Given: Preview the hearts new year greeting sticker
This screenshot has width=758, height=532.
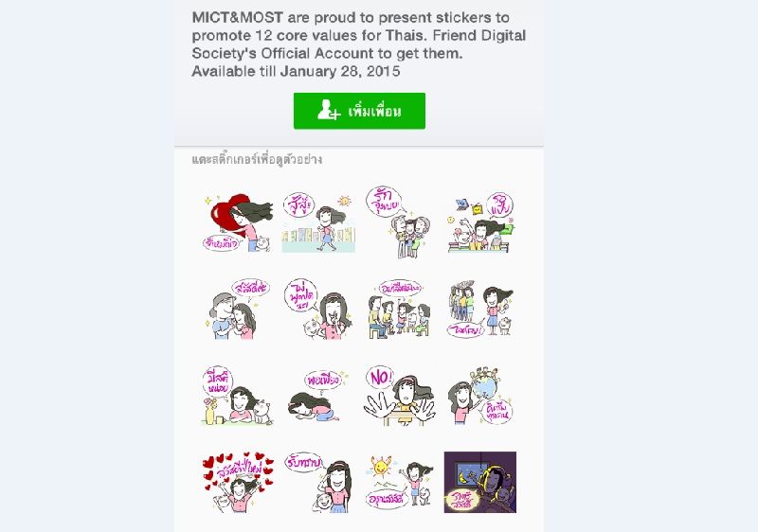Looking at the screenshot, I should click(x=238, y=482).
